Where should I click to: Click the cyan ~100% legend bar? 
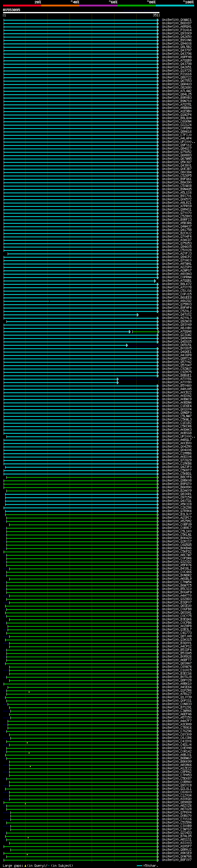(x=175, y=6)
